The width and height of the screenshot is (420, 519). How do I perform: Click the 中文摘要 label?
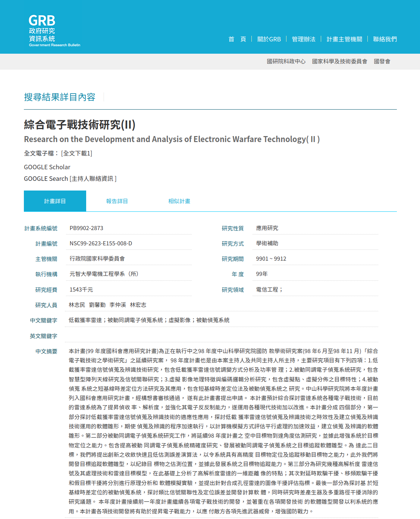tap(46, 352)
